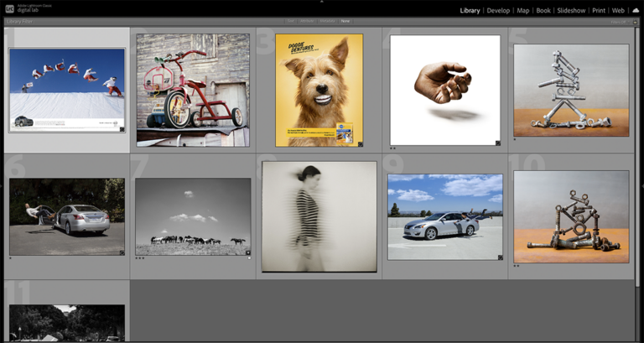Viewport: 644px width, 343px height.
Task: Click the 'digital lab' identity plate
Action: tap(28, 10)
